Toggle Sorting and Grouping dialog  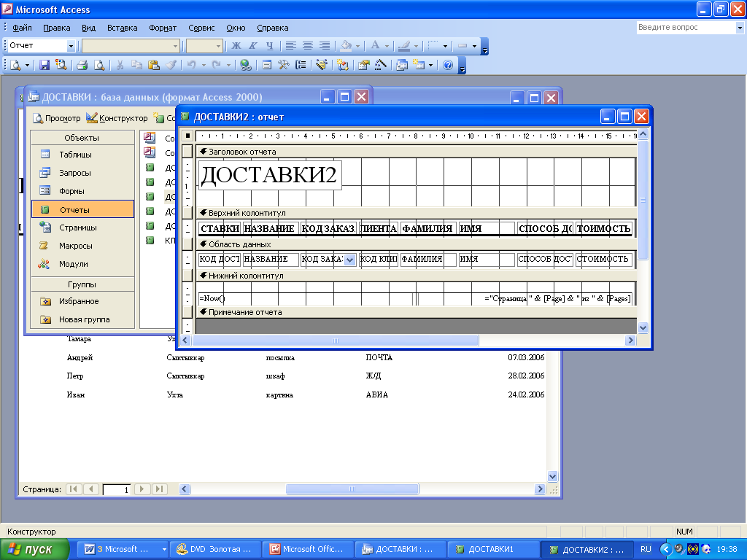click(x=301, y=65)
